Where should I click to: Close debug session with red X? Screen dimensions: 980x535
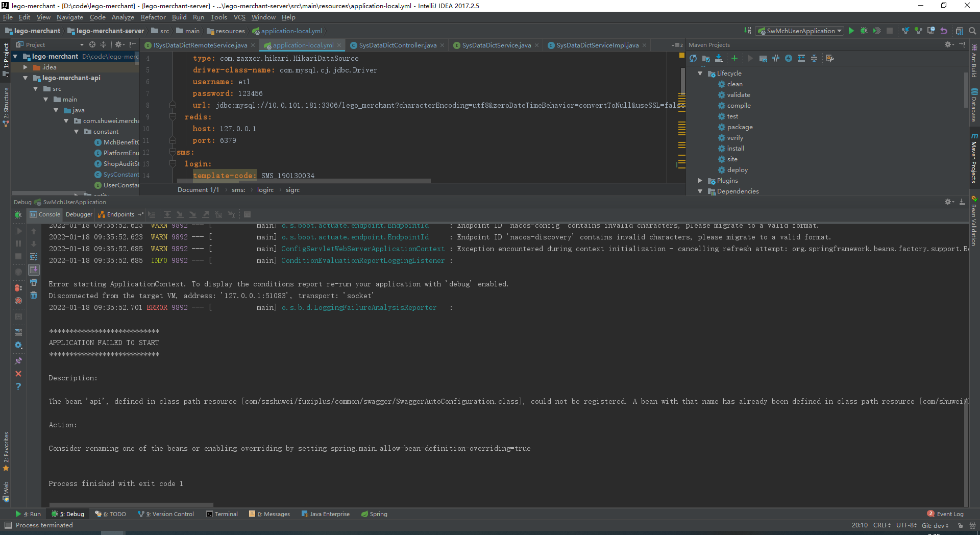[18, 374]
